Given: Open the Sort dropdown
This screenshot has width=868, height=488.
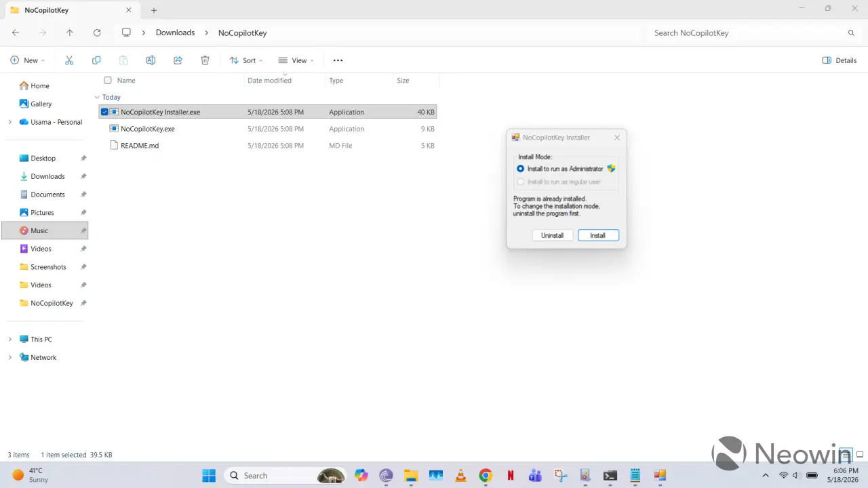Looking at the screenshot, I should [246, 60].
